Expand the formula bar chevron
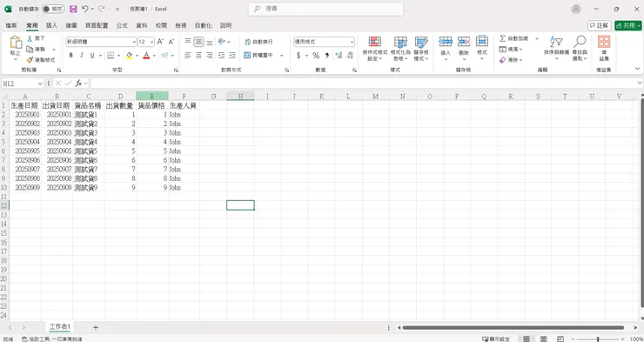Screen dimensions: 644x342 click(x=640, y=84)
